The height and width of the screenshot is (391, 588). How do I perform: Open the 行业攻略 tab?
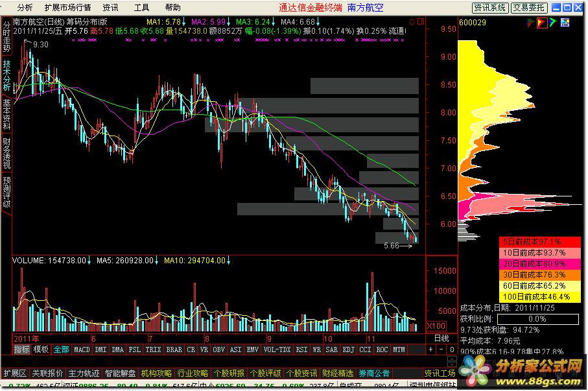pos(193,373)
